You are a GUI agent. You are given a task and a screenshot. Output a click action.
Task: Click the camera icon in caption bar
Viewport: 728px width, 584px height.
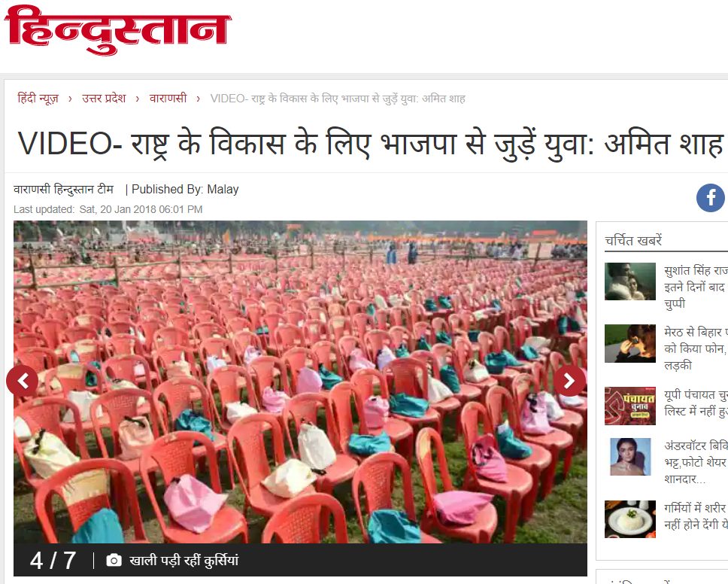pos(114,561)
